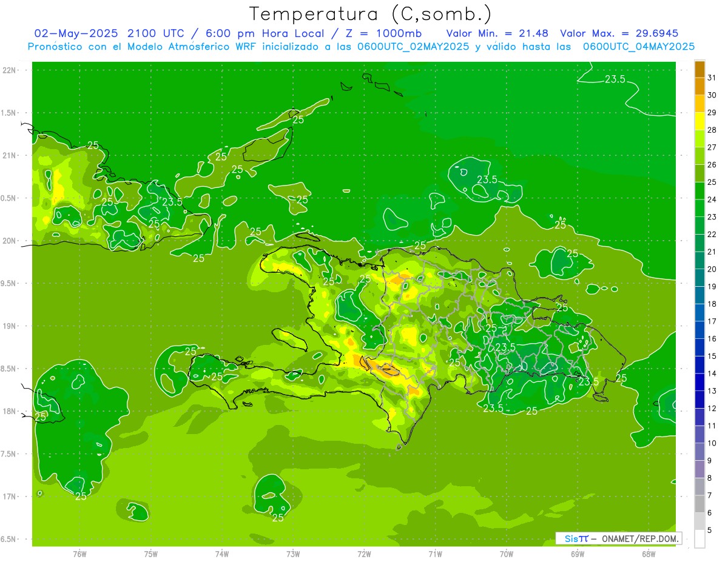Click the '0600UTC_02MAY2025' initialization time
Screen dimensions: 728x562
pos(413,47)
